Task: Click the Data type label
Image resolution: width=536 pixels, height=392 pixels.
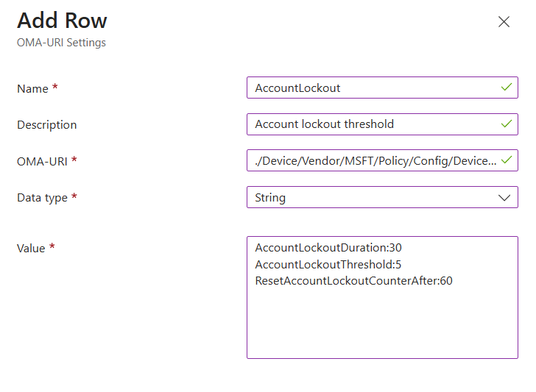Action: click(42, 198)
